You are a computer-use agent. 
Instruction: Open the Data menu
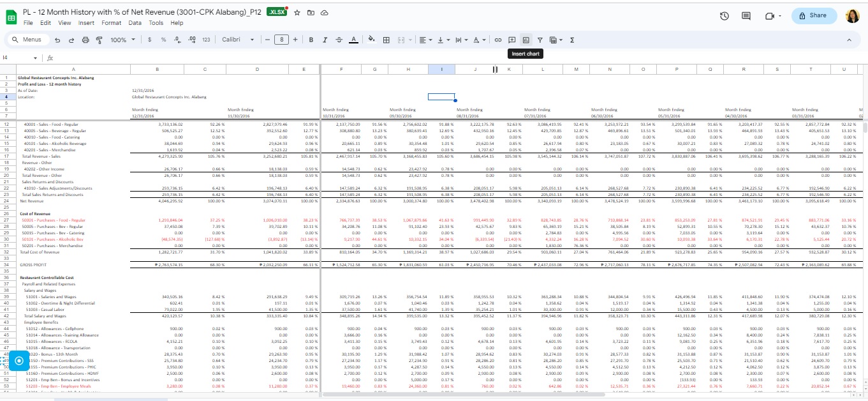(135, 23)
